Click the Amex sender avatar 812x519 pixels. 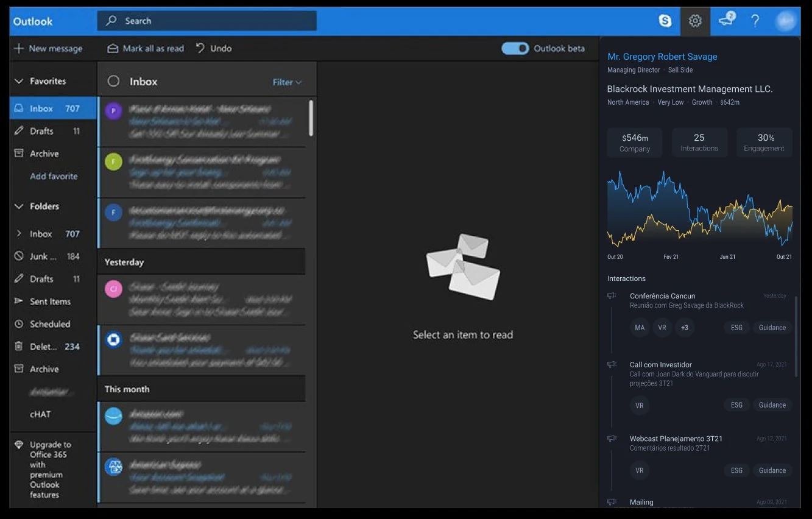pos(113,467)
